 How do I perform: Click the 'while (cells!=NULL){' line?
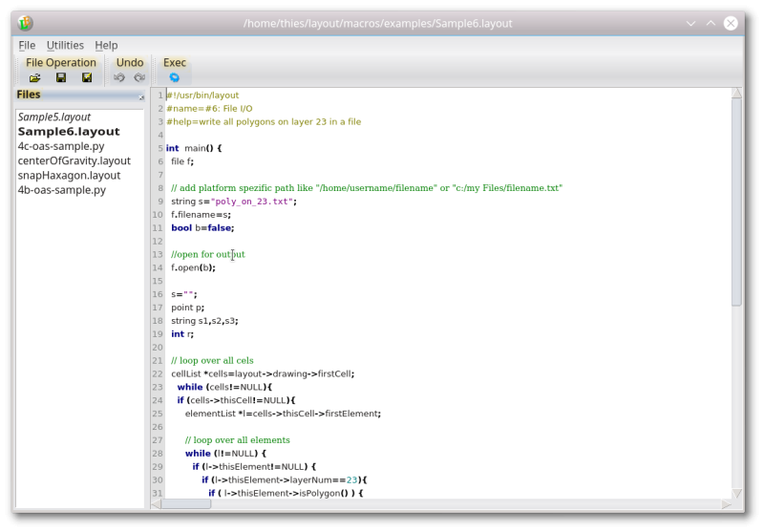(224, 387)
